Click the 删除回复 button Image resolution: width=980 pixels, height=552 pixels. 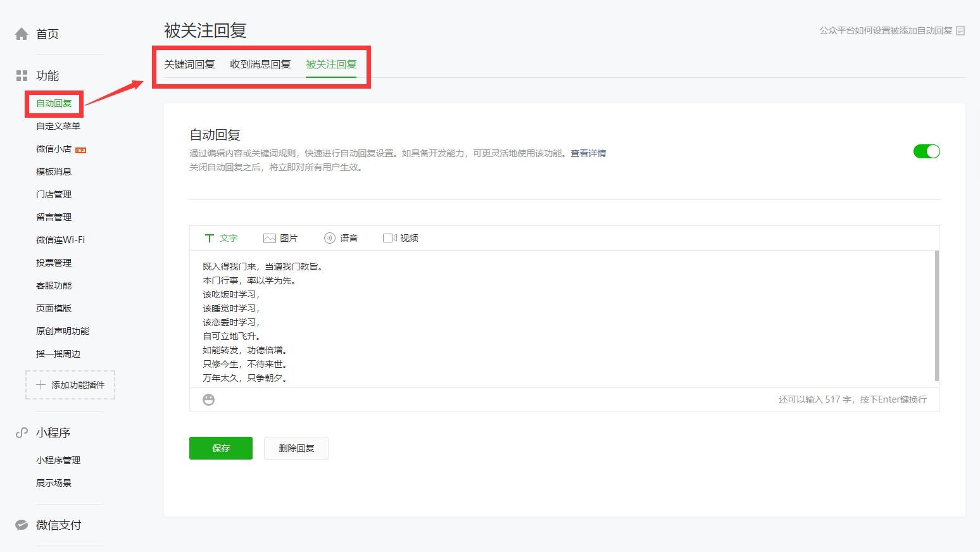(x=296, y=448)
